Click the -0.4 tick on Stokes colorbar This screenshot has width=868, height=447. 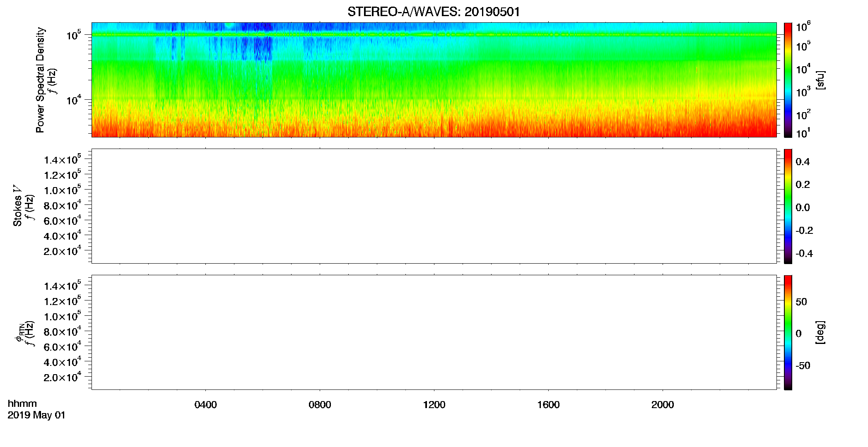804,254
